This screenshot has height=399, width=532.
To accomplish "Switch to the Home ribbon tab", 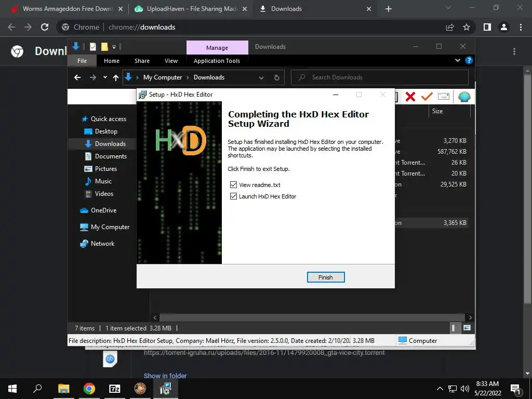I will point(112,61).
